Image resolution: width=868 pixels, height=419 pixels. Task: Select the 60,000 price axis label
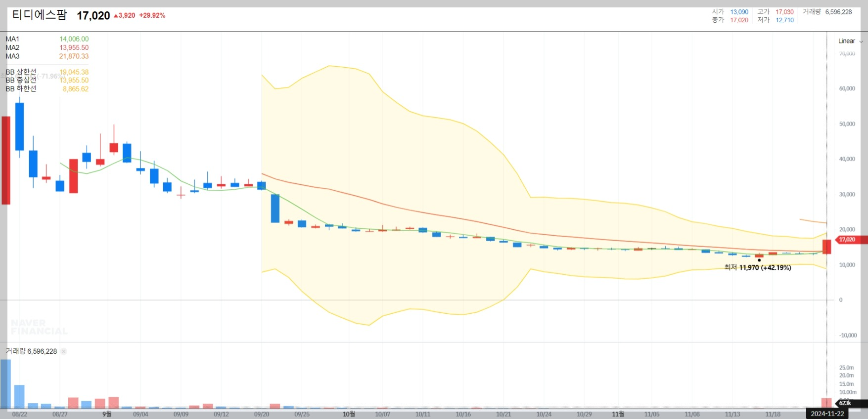(x=847, y=89)
